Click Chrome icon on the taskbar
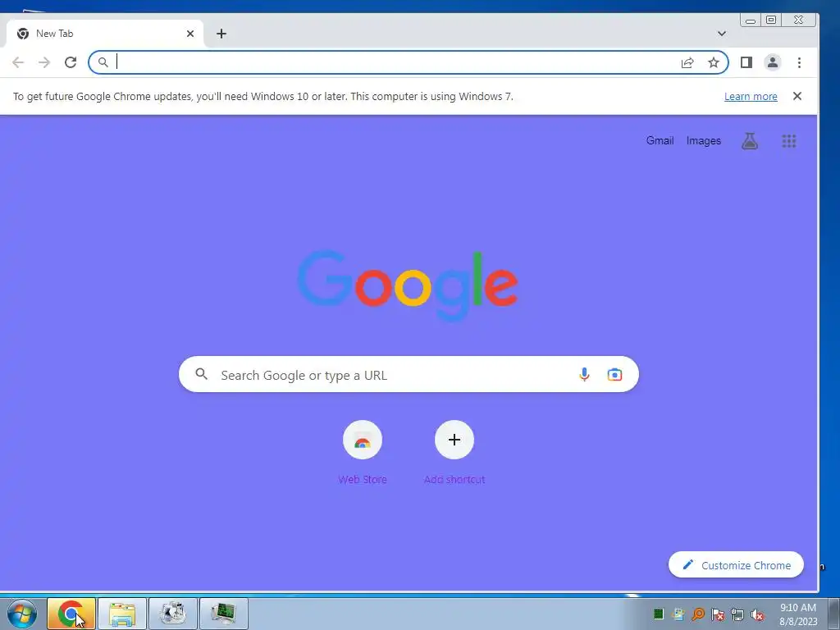 point(71,614)
